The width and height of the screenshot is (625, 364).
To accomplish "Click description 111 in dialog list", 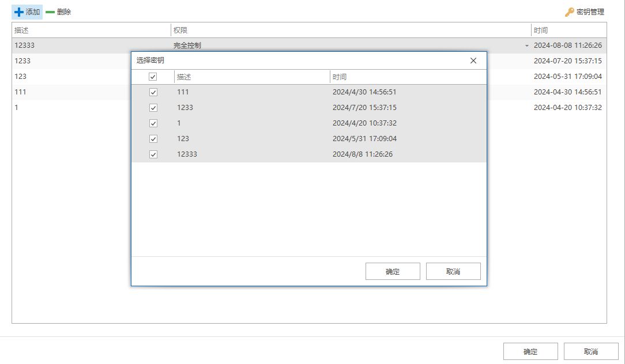I will pyautogui.click(x=183, y=92).
